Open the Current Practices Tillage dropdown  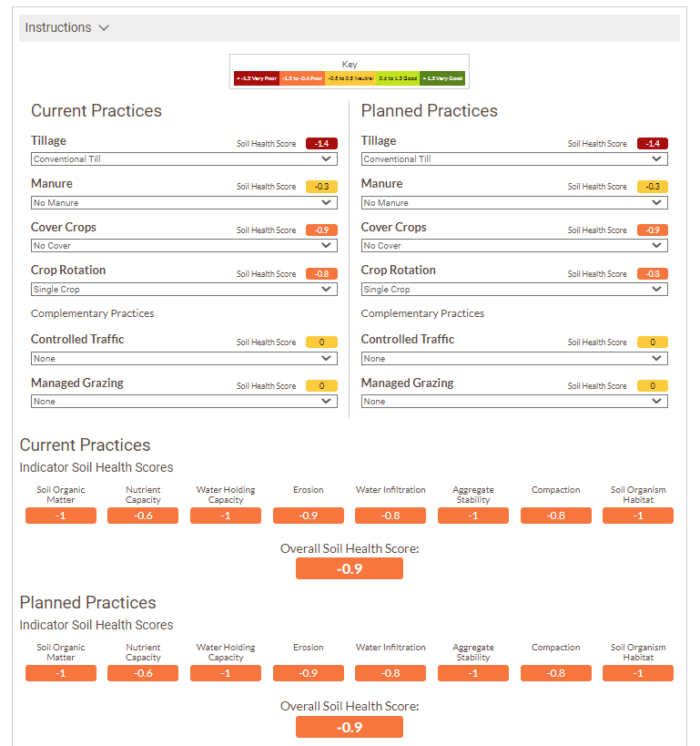184,159
